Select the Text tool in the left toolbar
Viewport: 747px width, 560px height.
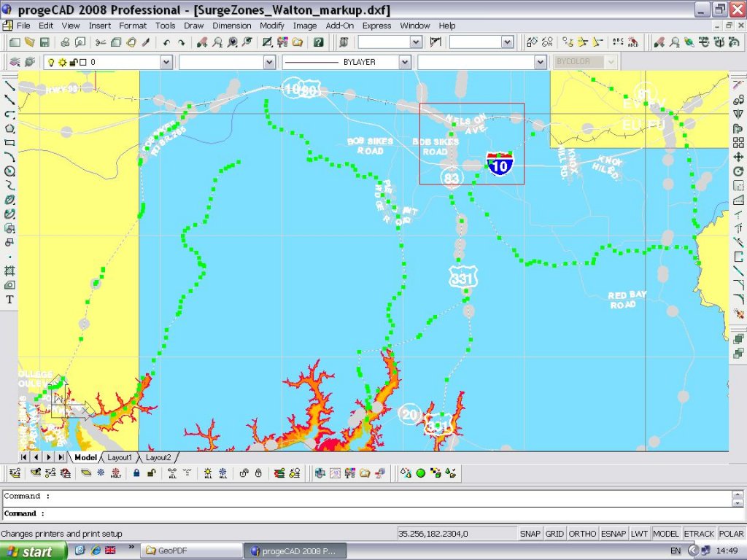tap(9, 299)
